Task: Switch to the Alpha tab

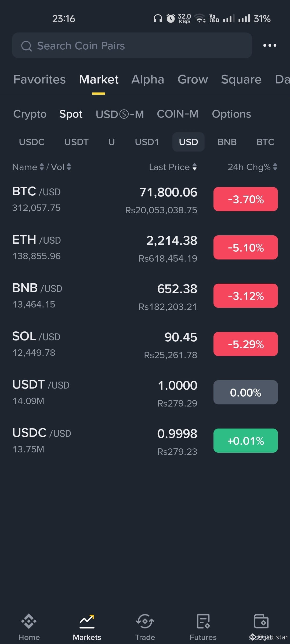Action: (148, 79)
